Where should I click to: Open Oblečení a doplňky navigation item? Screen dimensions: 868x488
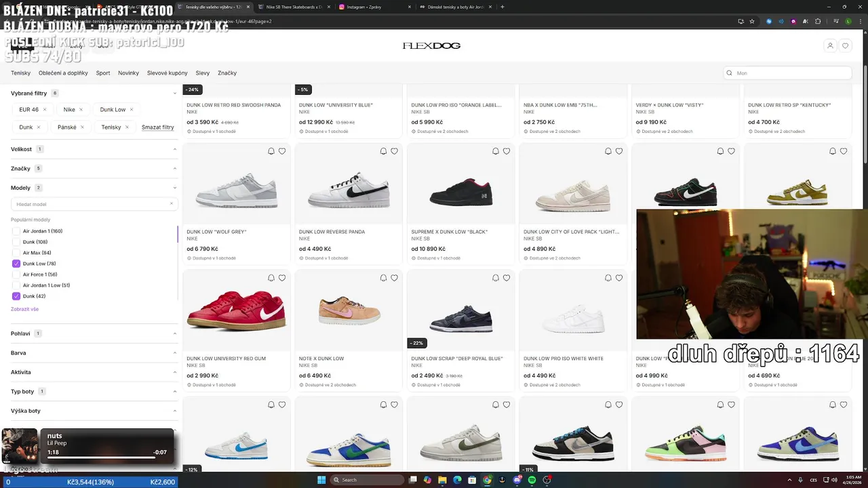[x=63, y=73]
